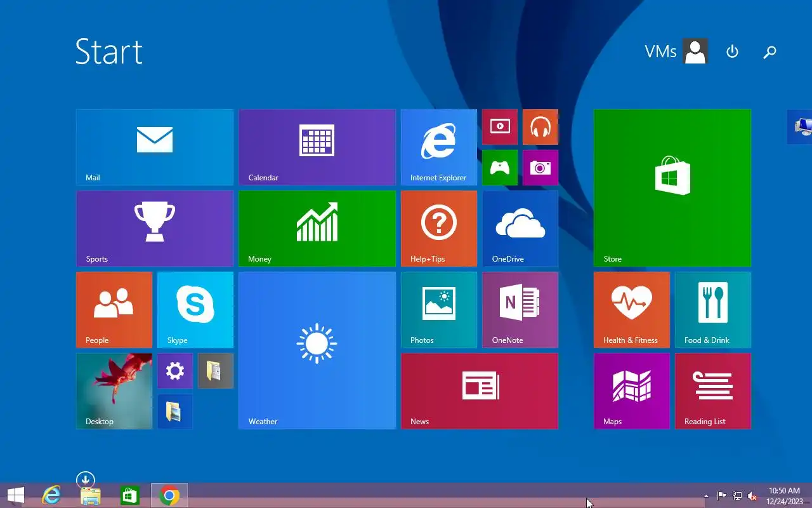Open the Maps tile
This screenshot has height=508, width=812.
[x=632, y=391]
